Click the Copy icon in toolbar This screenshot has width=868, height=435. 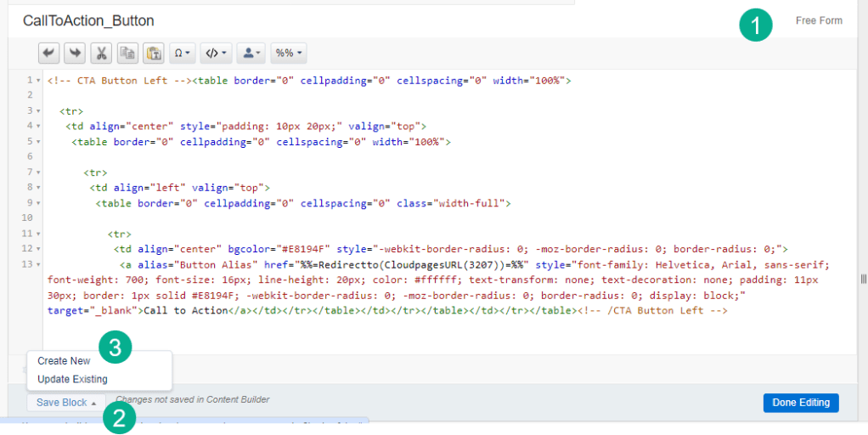[127, 53]
